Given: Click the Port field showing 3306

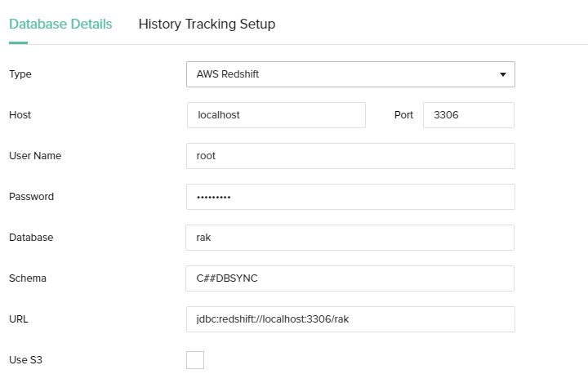Looking at the screenshot, I should click(468, 115).
